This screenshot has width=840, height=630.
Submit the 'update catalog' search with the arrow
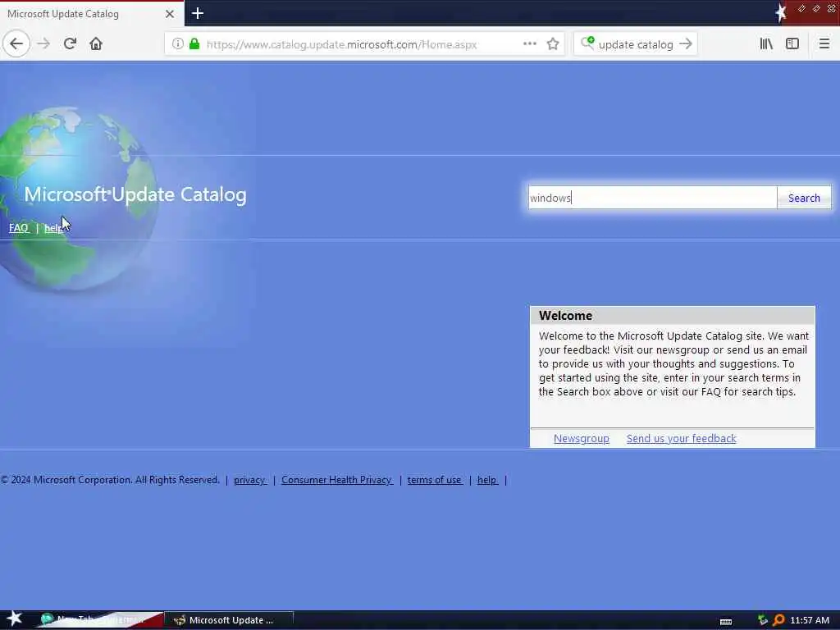(686, 44)
